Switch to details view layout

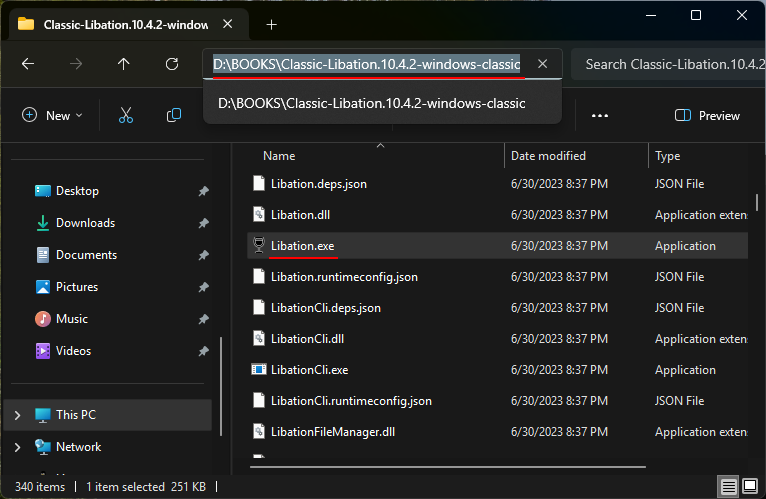pyautogui.click(x=730, y=487)
